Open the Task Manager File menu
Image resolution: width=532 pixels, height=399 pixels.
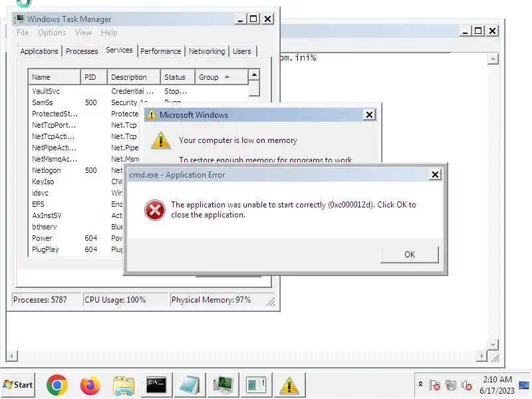(23, 33)
